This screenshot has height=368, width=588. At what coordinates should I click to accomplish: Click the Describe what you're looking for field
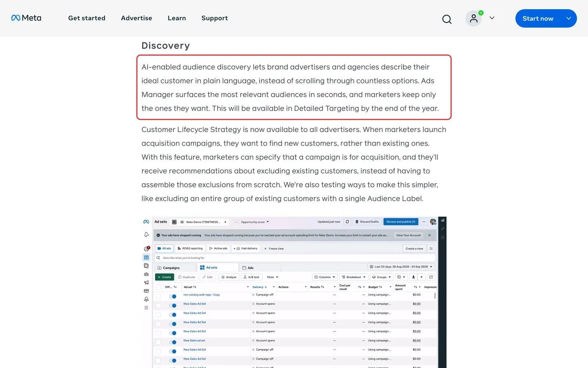point(295,258)
